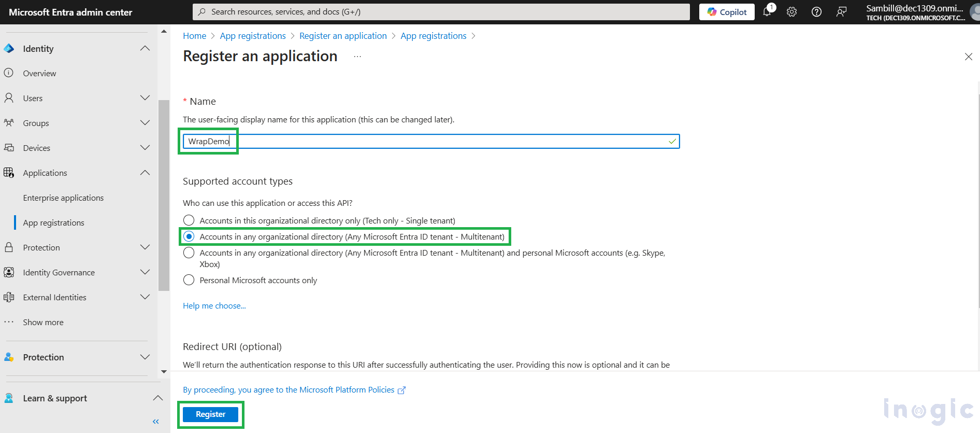Click the sidebar scroll down arrow
Viewport: 980px width, 433px height.
(164, 371)
